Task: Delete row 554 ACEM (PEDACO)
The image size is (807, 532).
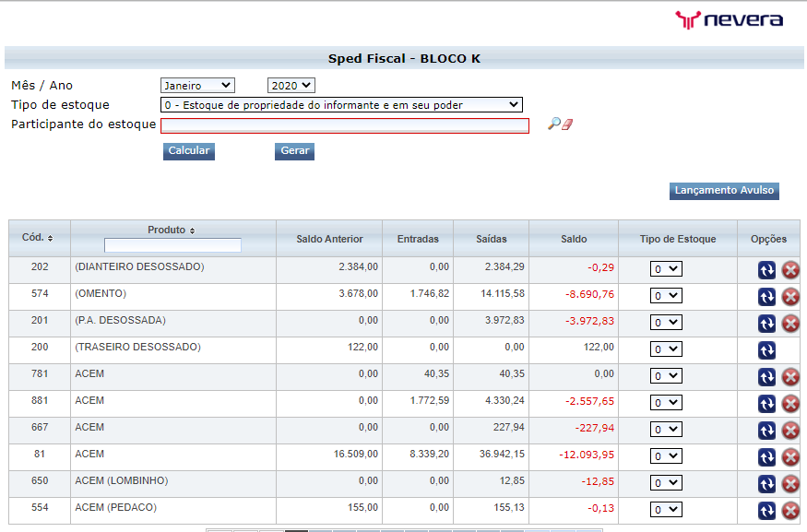Action: click(790, 511)
